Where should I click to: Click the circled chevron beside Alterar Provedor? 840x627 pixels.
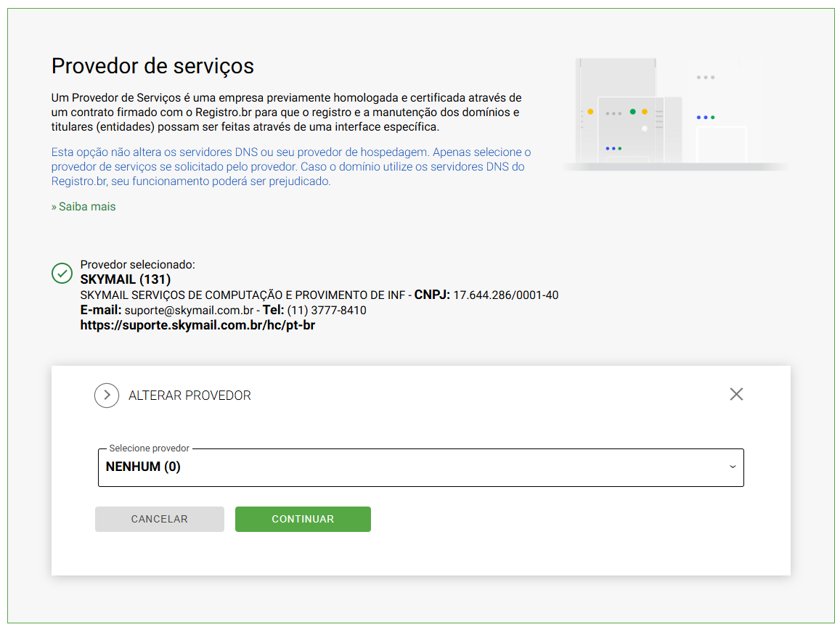click(x=107, y=396)
